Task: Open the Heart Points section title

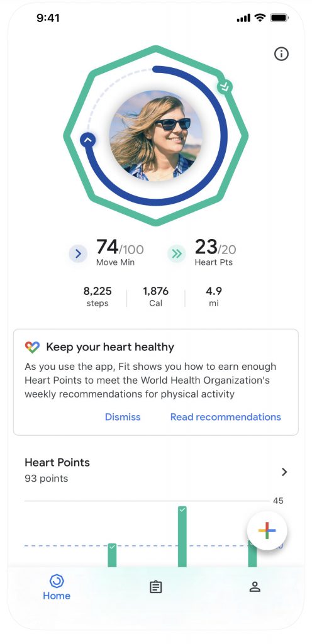Action: [x=57, y=462]
